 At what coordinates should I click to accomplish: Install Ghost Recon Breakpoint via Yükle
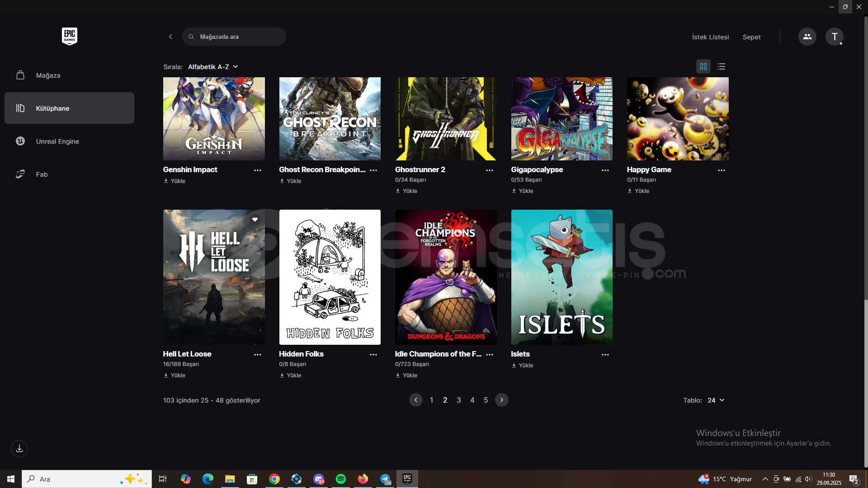tap(290, 181)
